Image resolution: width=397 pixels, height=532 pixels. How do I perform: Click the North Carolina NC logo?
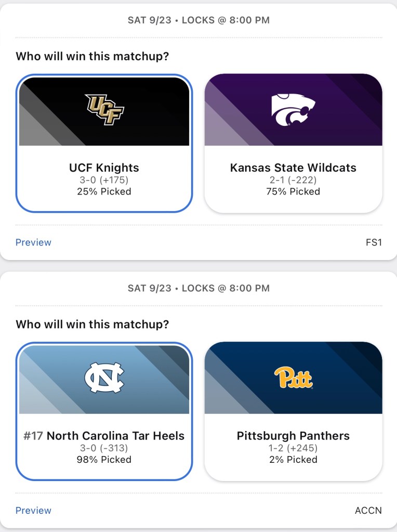[104, 378]
